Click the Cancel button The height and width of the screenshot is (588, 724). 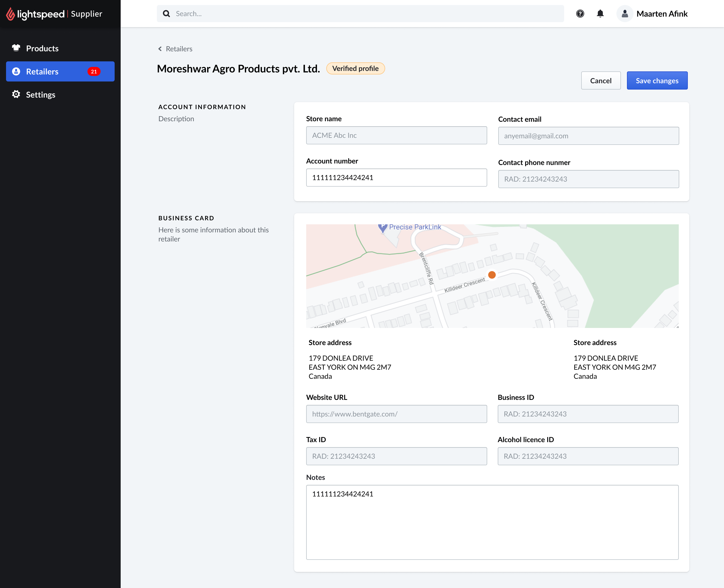pos(601,81)
